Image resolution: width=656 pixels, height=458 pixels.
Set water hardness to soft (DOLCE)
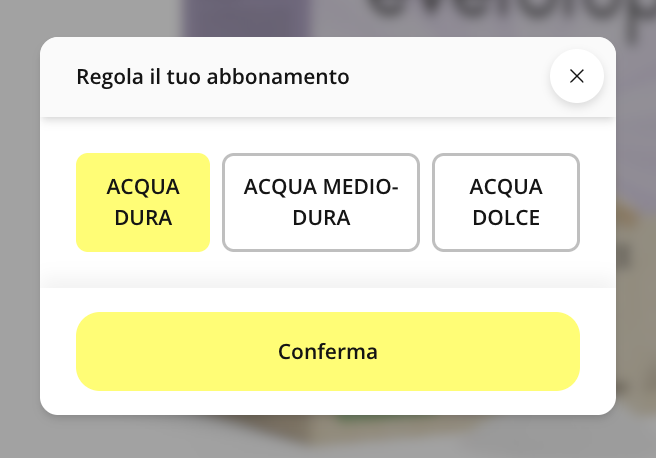point(506,202)
